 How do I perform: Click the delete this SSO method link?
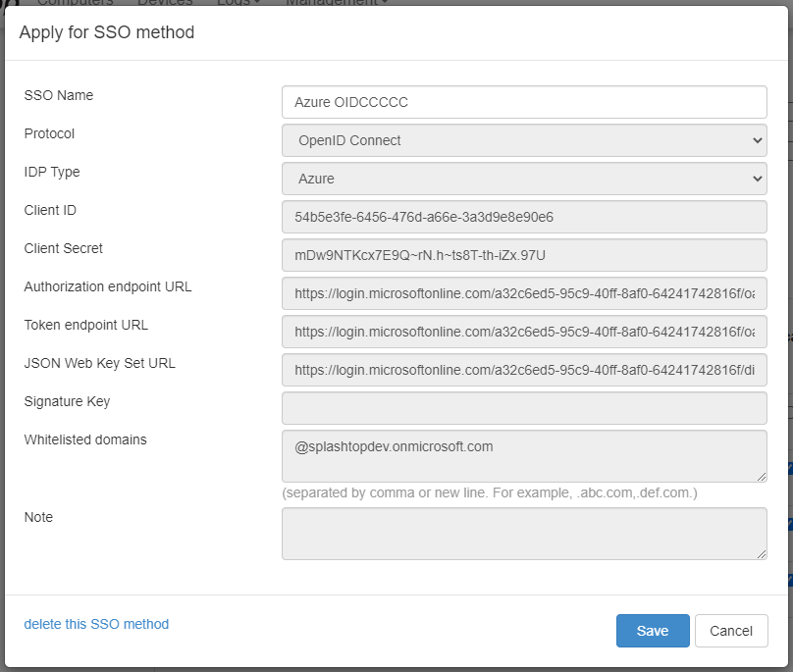[x=96, y=624]
